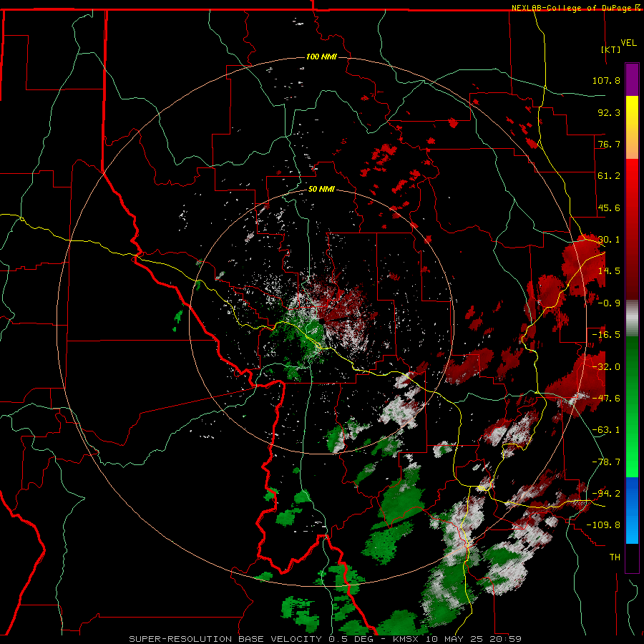The height and width of the screenshot is (644, 644).
Task: Click the -94.2 velocity scale value
Action: coord(606,494)
